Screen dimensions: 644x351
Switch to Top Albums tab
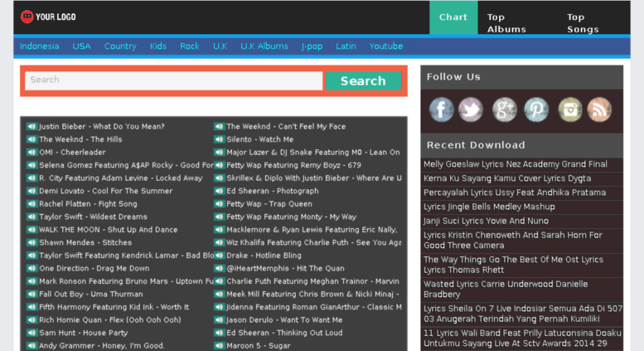tap(506, 23)
